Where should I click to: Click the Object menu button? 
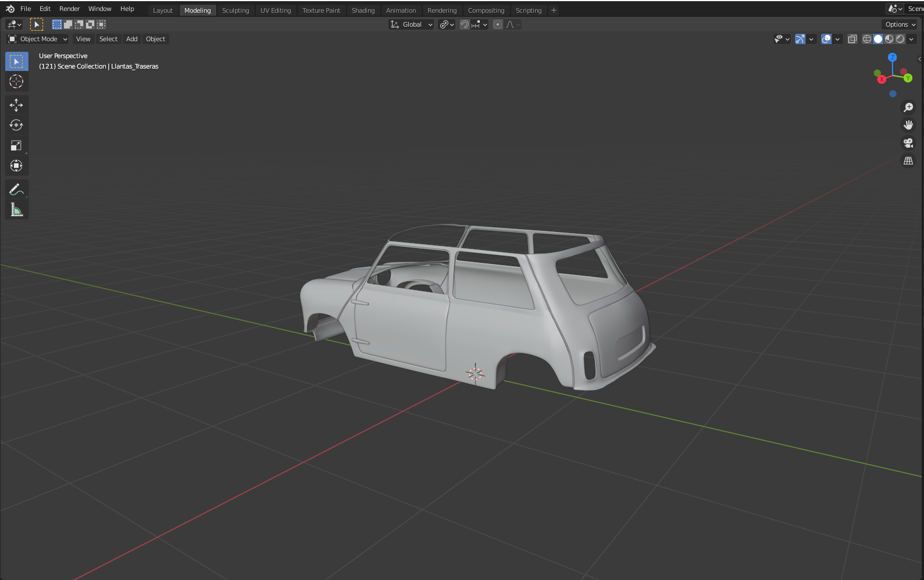tap(155, 39)
